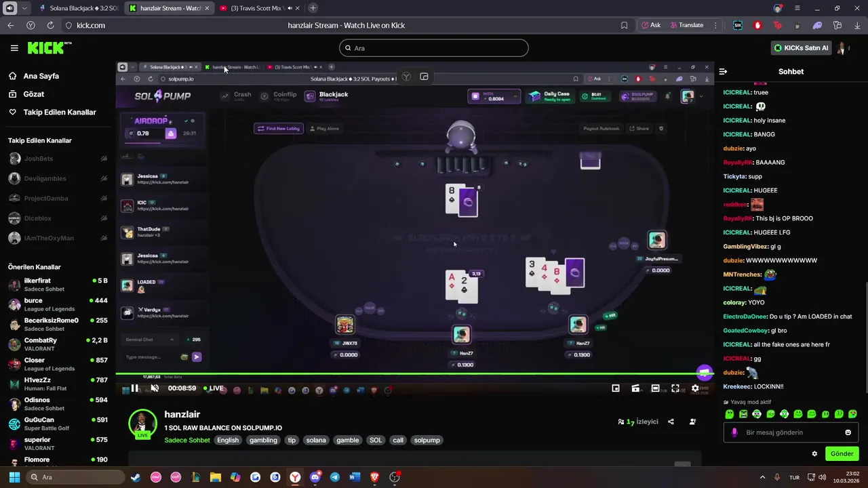868x488 pixels.
Task: Open the emoji picker in chat input
Action: click(x=848, y=432)
